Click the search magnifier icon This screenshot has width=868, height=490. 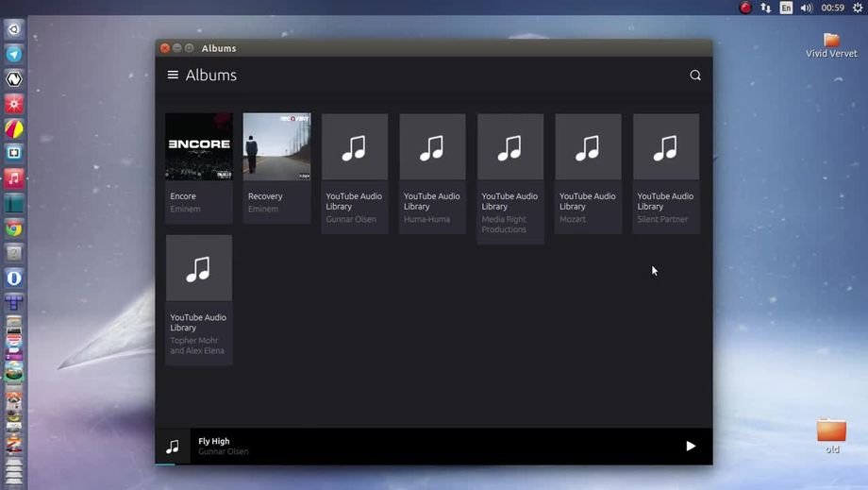695,76
